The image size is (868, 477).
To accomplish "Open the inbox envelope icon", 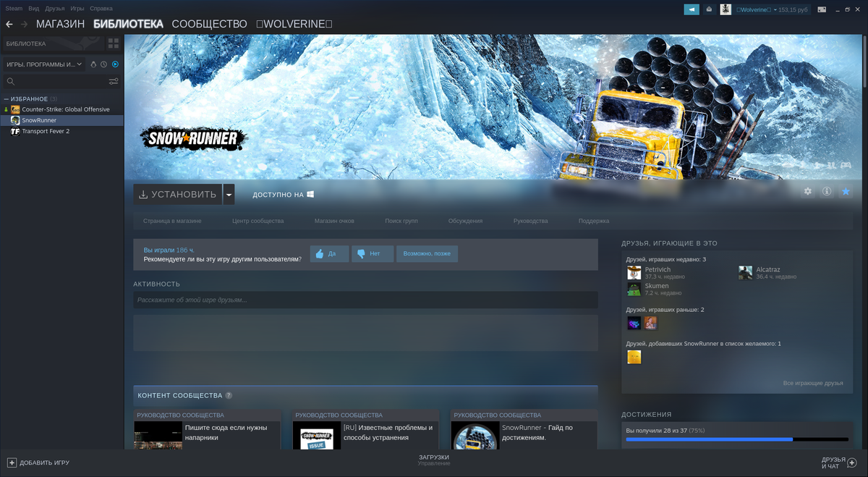I will coord(709,9).
